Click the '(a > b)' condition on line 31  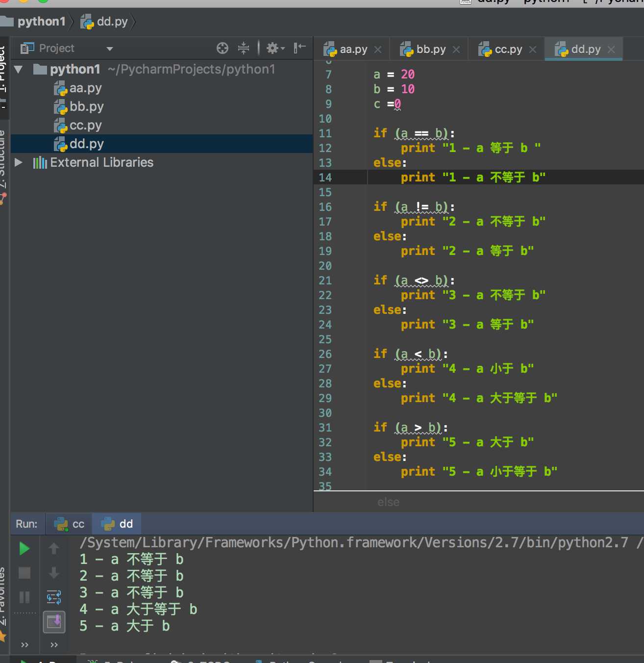pyautogui.click(x=418, y=428)
